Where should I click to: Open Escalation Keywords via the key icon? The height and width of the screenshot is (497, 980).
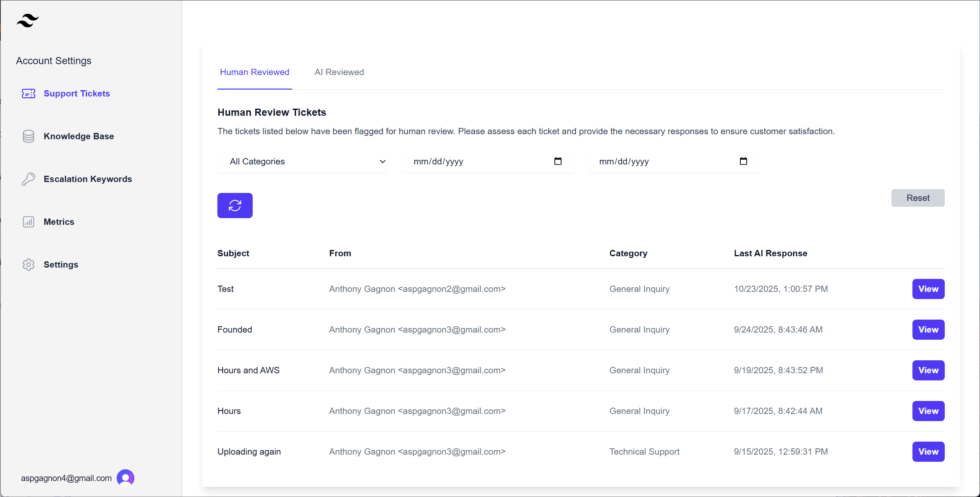click(x=28, y=179)
